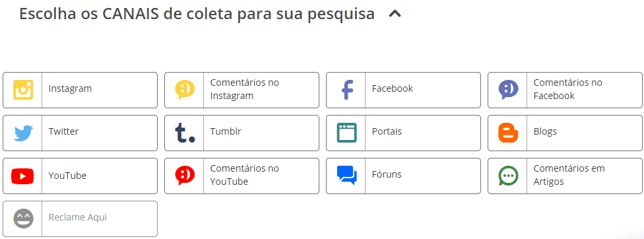Click the 'Escolha os CANAIS de coleta' heading
Image resolution: width=644 pixels, height=239 pixels.
[x=197, y=14]
